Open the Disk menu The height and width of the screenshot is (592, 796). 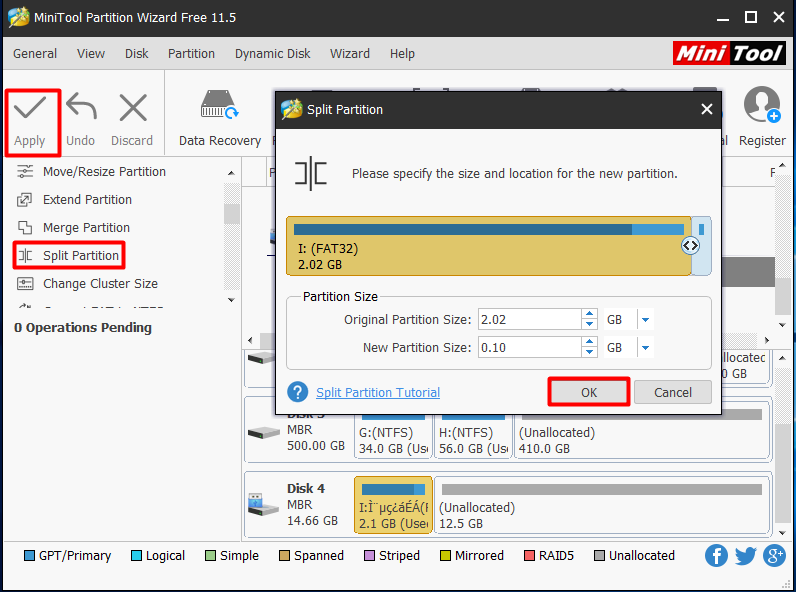(x=137, y=53)
